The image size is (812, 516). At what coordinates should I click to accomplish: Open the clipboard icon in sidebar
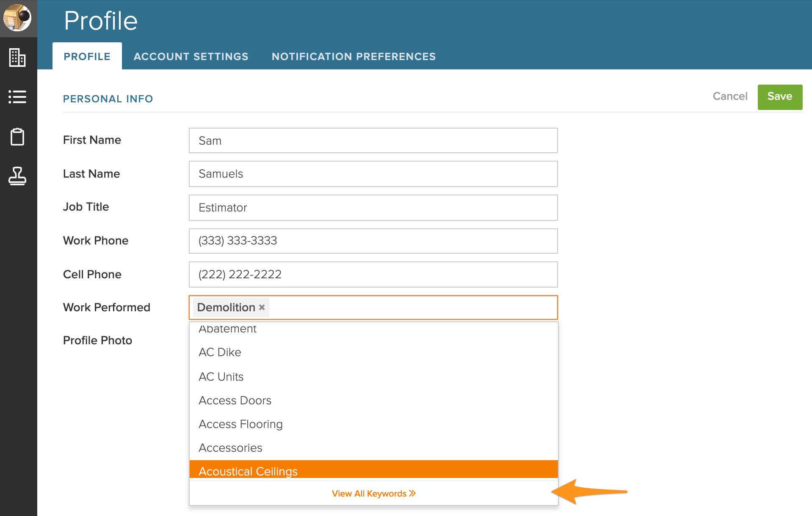click(x=17, y=137)
